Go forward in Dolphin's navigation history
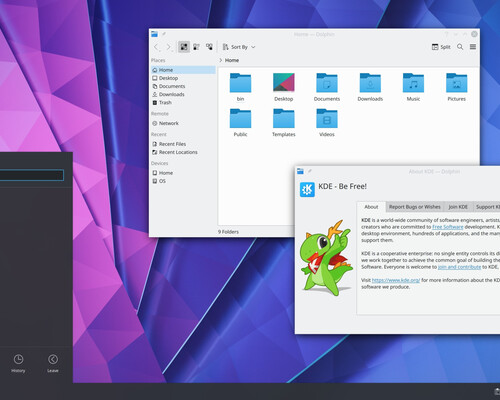The width and height of the screenshot is (500, 400). coord(169,47)
